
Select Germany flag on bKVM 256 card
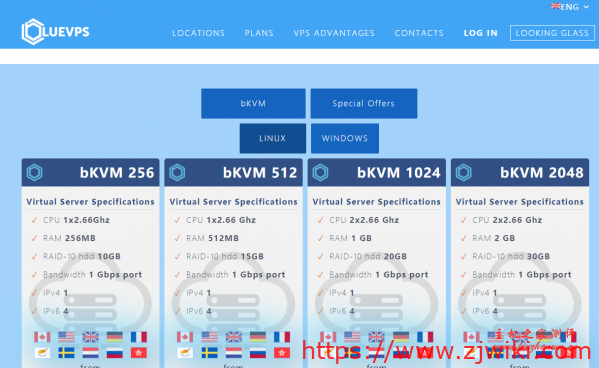tap(115, 337)
